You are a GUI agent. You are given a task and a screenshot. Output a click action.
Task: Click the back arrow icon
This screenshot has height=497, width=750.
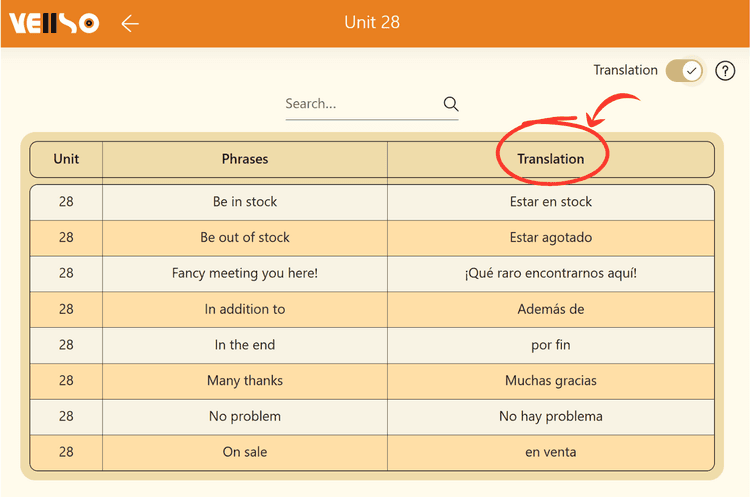(129, 23)
